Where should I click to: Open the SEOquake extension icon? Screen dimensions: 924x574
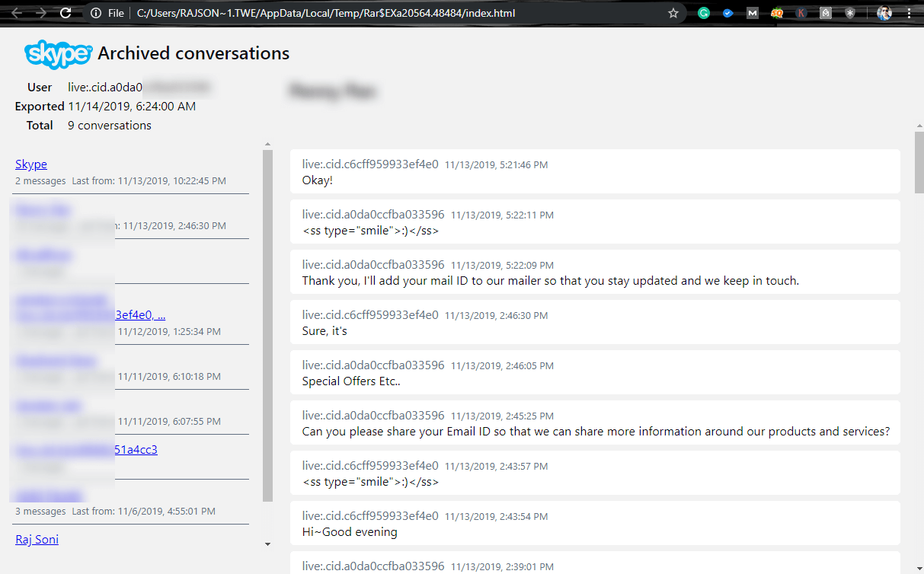776,13
